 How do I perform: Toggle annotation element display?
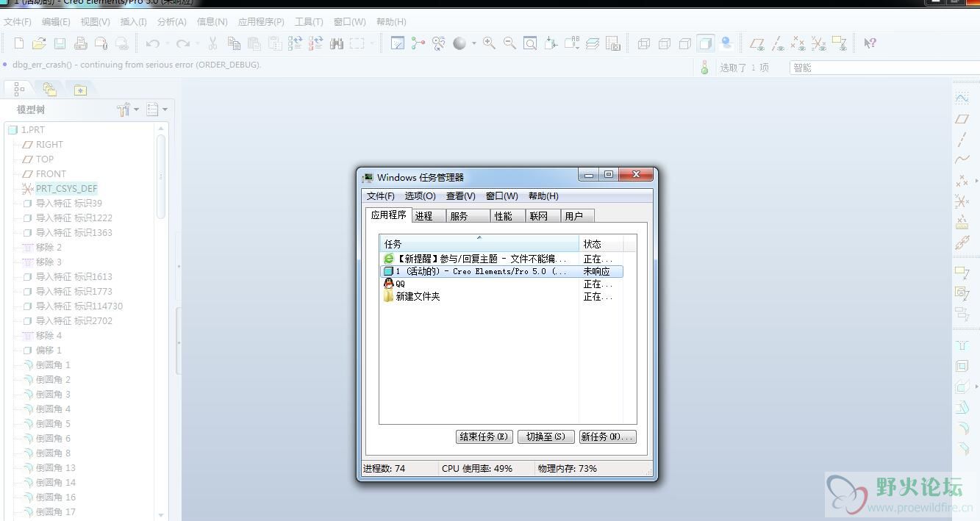(840, 43)
